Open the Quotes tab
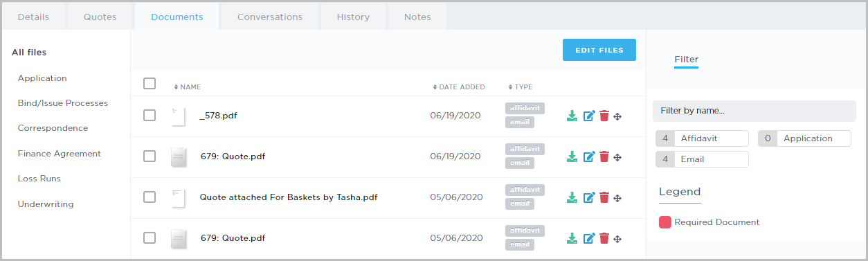Image resolution: width=868 pixels, height=261 pixels. 100,17
